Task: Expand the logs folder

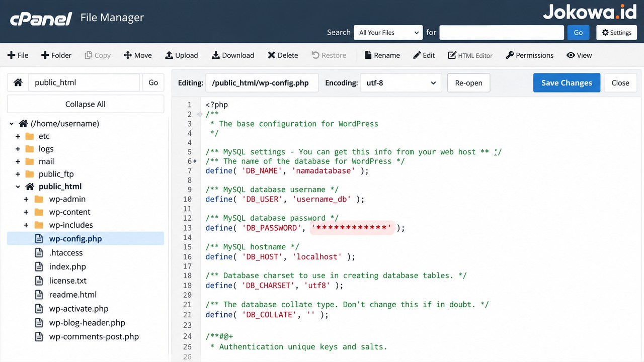Action: coord(18,149)
